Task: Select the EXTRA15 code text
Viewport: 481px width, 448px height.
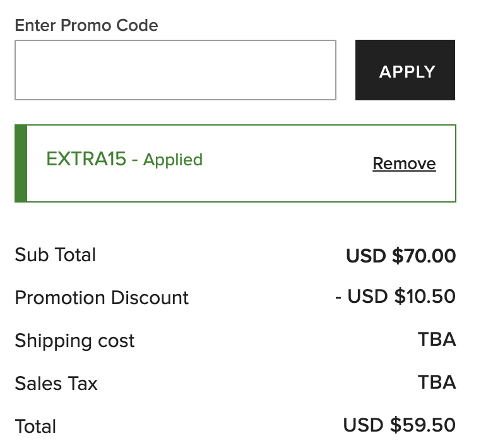Action: click(x=86, y=159)
